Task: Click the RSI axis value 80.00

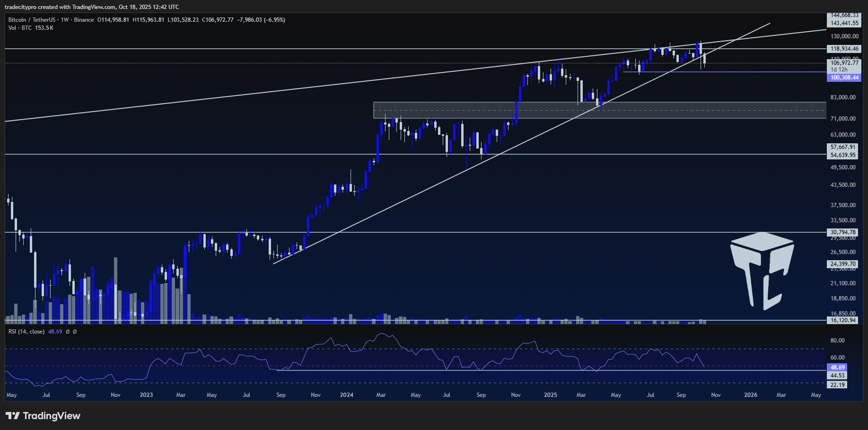Action: (x=838, y=341)
